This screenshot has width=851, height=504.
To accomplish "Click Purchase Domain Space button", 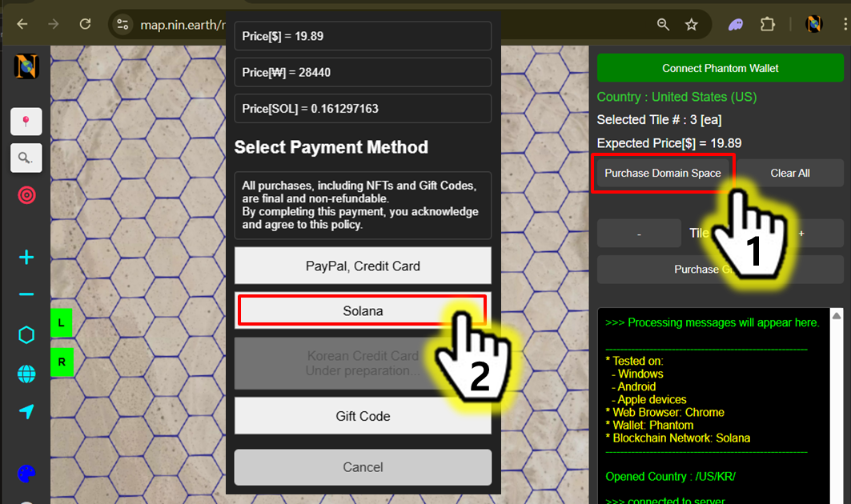I will [662, 173].
